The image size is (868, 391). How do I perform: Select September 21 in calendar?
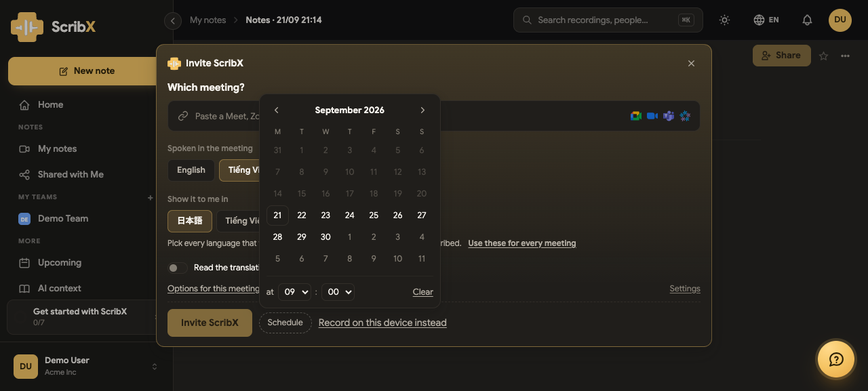pos(277,215)
